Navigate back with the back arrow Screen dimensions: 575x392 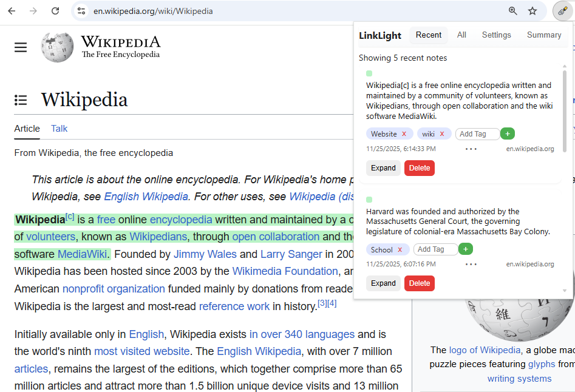click(x=11, y=11)
